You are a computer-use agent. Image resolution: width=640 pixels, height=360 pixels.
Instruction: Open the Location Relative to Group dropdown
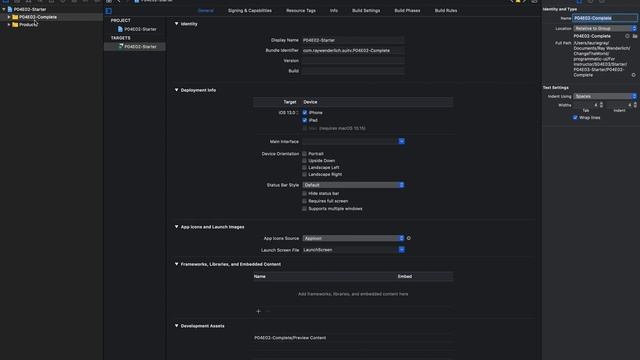click(605, 29)
